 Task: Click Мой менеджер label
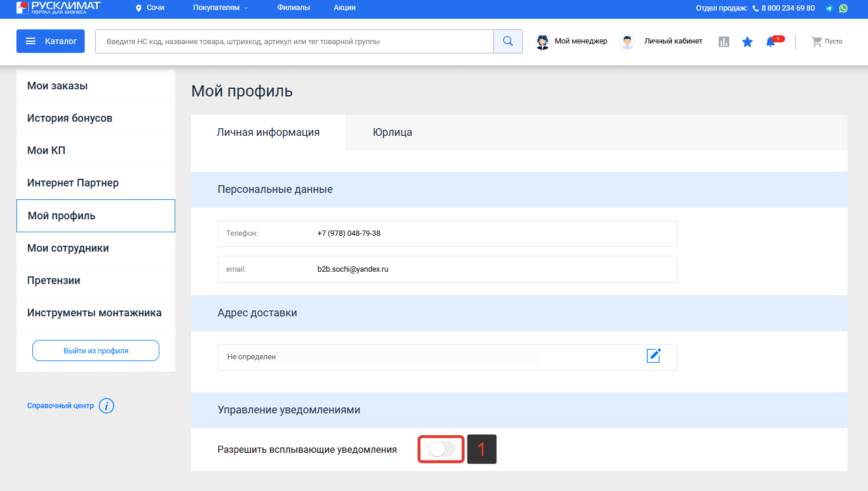[x=581, y=41]
